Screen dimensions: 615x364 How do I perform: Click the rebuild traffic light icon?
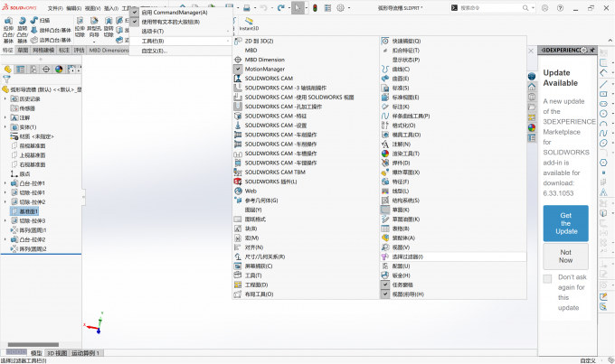315,8
